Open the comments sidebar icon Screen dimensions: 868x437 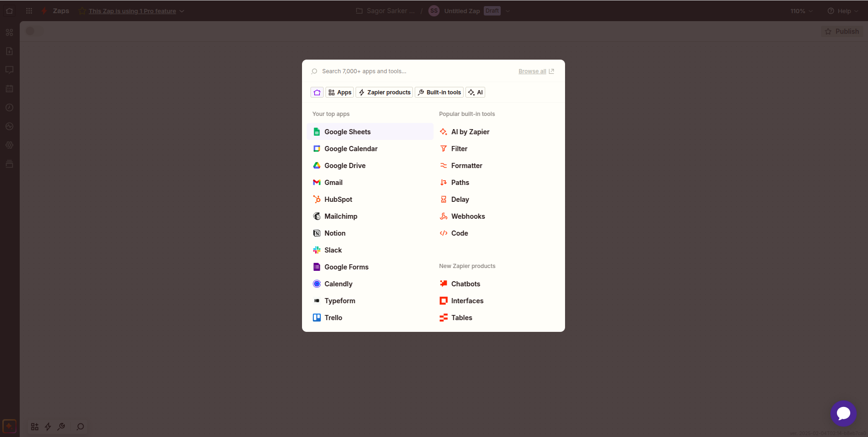tap(9, 70)
